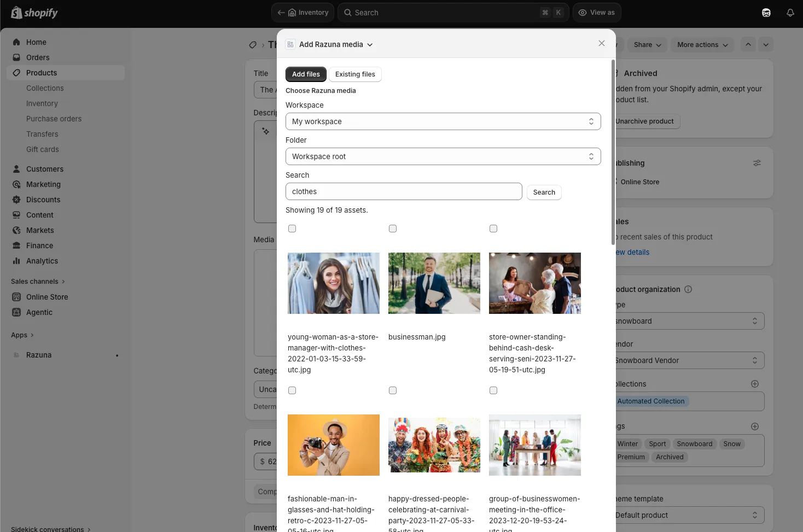Click the Online Store icon
The width and height of the screenshot is (803, 532).
[x=16, y=297]
